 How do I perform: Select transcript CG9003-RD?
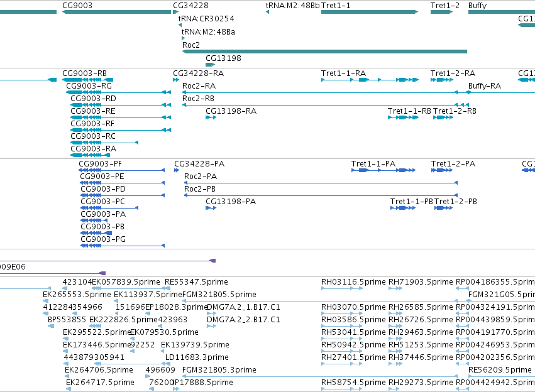[x=93, y=99]
